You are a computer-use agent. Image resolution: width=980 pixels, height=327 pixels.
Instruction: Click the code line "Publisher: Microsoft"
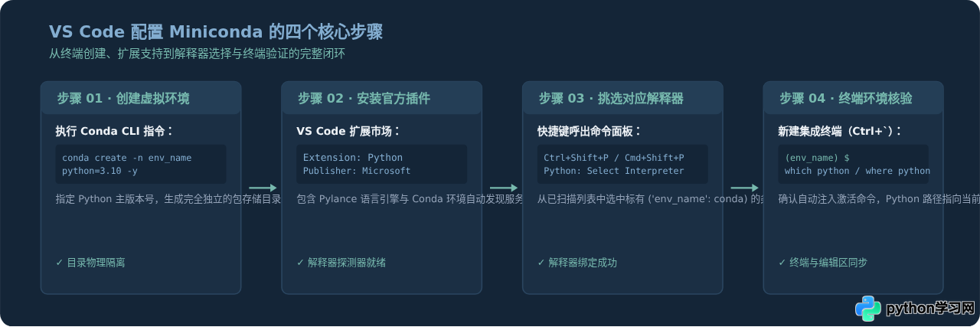[x=357, y=171]
